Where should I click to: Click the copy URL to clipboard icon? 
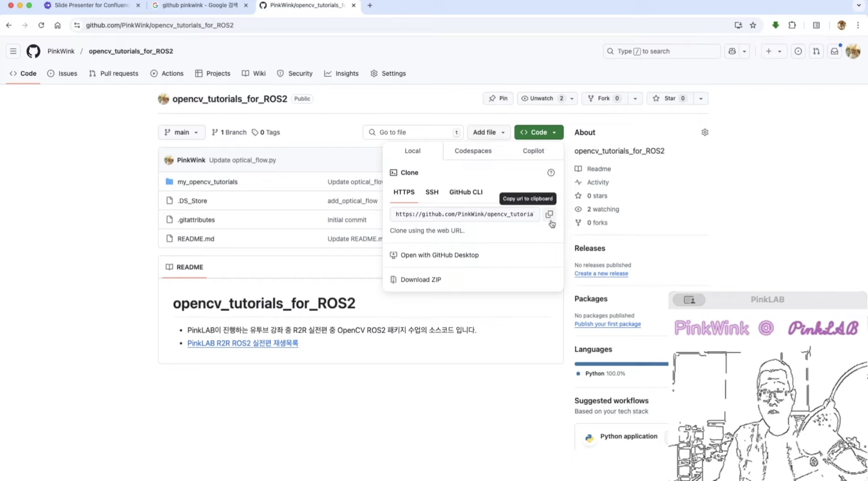(x=549, y=214)
